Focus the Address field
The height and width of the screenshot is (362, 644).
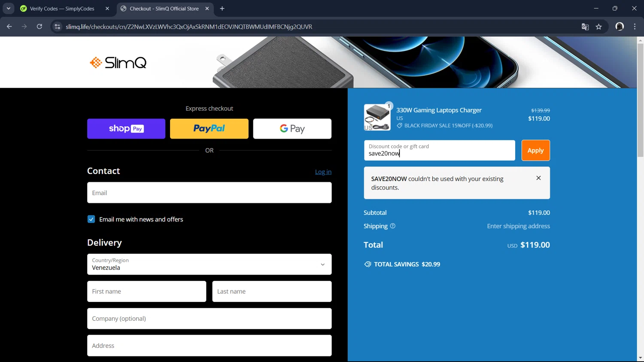click(x=209, y=346)
